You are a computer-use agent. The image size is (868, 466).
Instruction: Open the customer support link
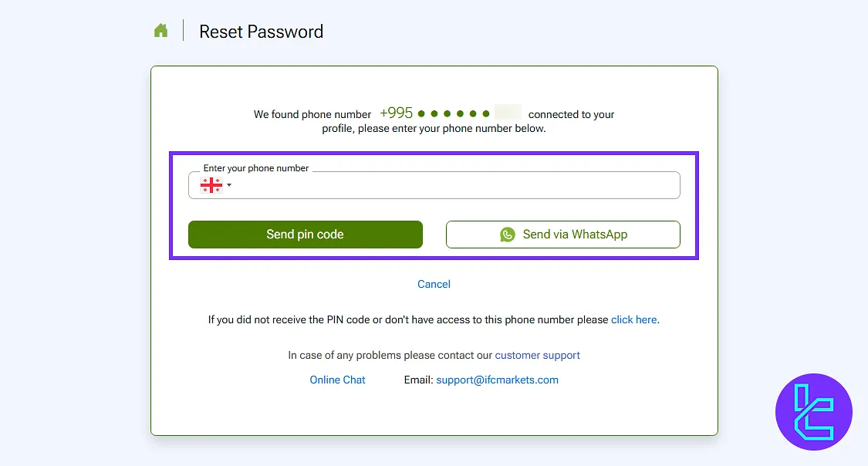click(x=538, y=355)
